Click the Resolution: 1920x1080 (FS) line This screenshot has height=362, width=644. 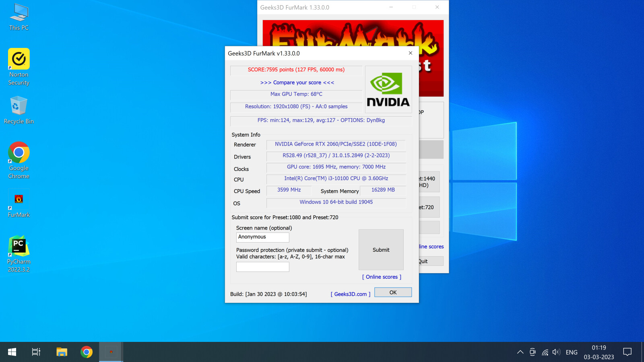point(296,107)
